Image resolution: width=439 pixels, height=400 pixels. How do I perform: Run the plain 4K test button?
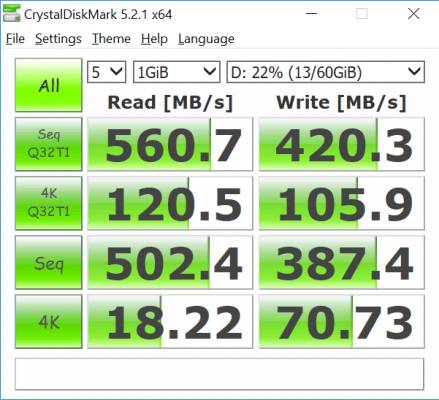49,322
